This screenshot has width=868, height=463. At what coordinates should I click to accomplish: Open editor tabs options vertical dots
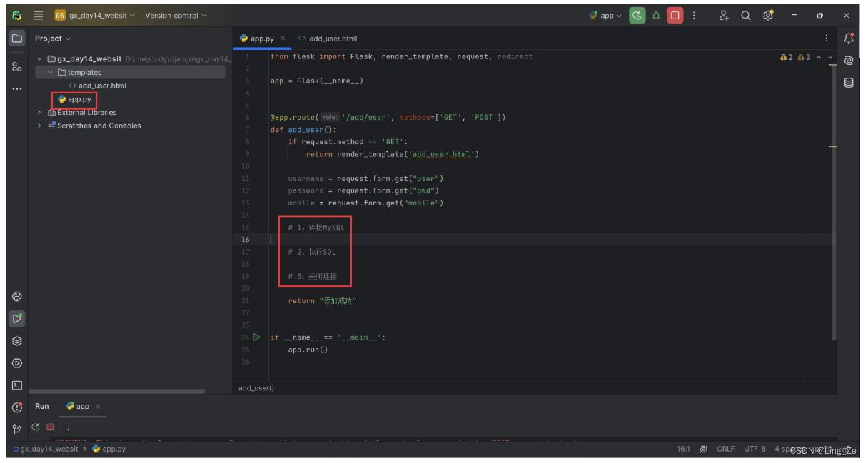coord(827,39)
